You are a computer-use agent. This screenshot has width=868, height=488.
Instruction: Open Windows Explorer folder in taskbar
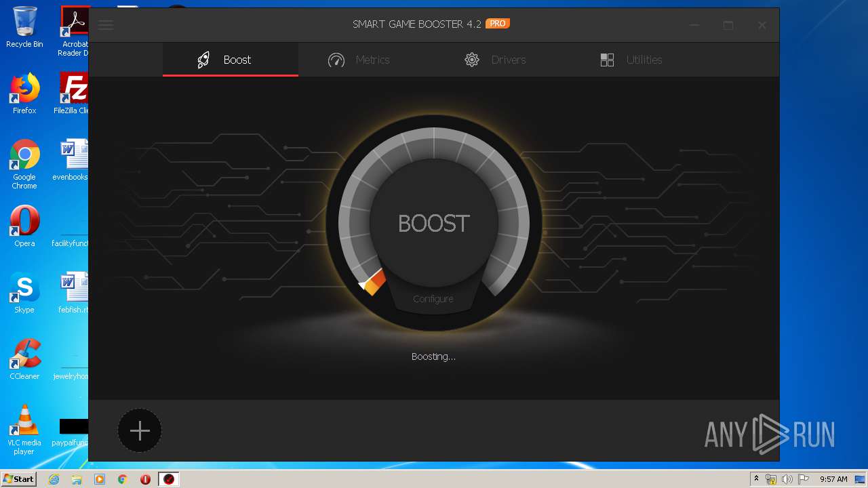click(x=77, y=479)
